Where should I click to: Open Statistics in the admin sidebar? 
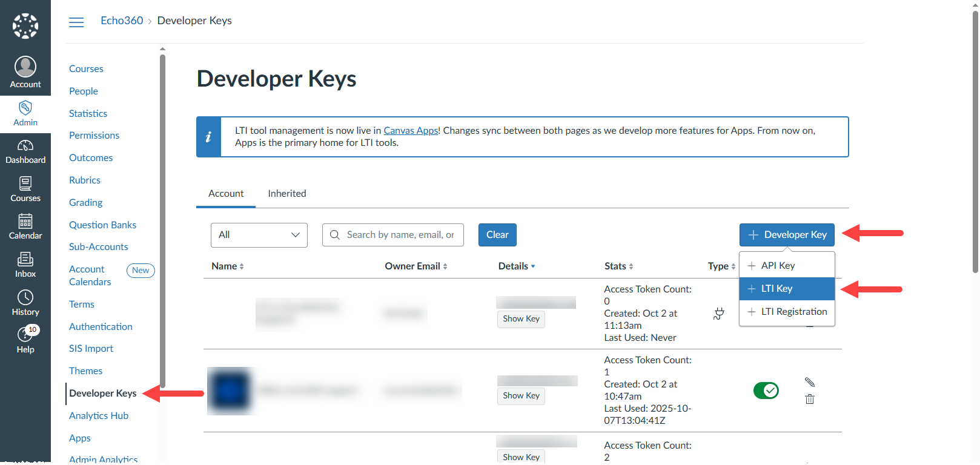[88, 114]
